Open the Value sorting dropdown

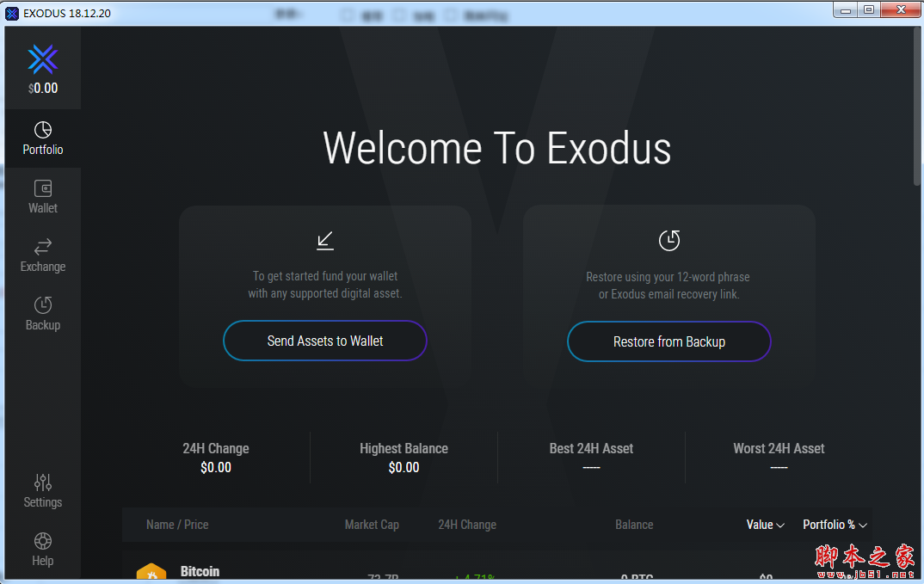[x=764, y=525]
